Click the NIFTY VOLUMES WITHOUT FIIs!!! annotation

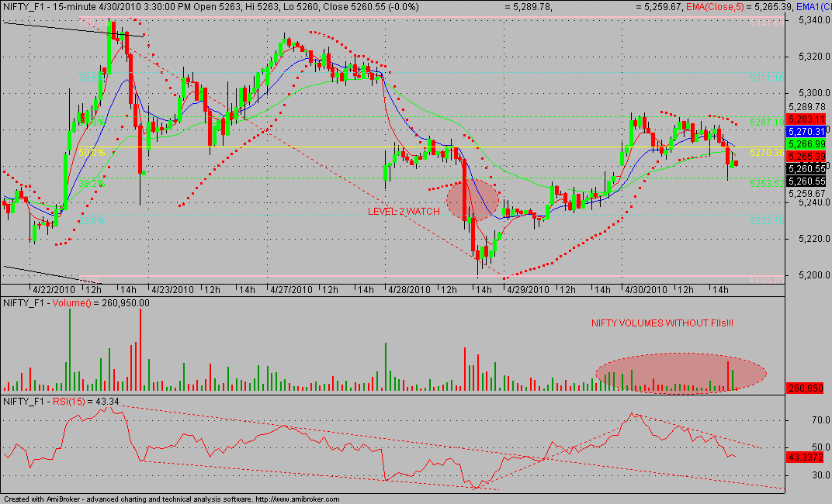[662, 323]
